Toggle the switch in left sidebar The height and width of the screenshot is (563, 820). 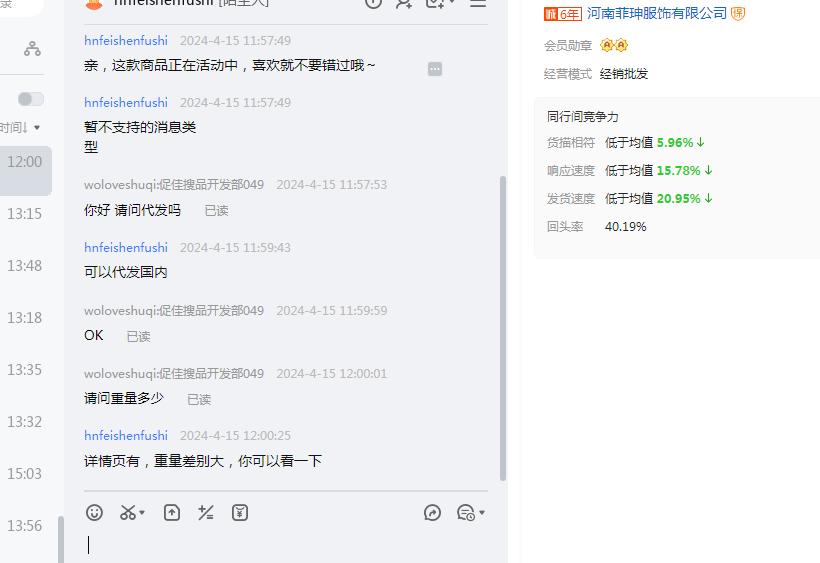coord(31,99)
